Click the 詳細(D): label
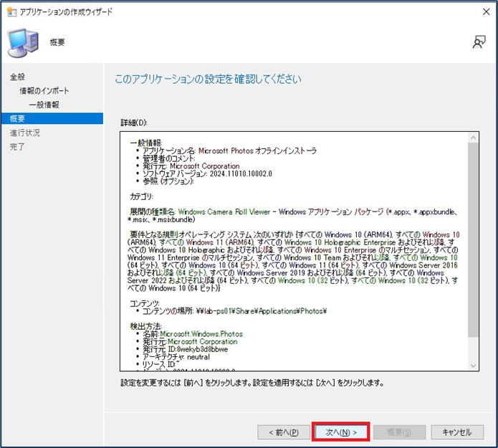This screenshot has width=498, height=448. pyautogui.click(x=134, y=123)
